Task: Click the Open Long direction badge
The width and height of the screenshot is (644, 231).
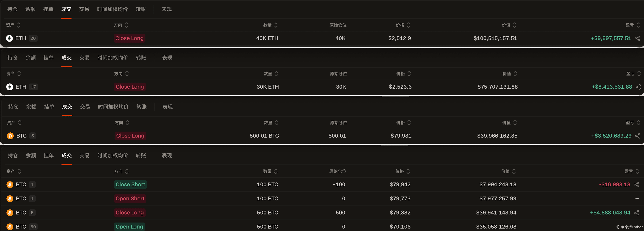Action: [129, 227]
